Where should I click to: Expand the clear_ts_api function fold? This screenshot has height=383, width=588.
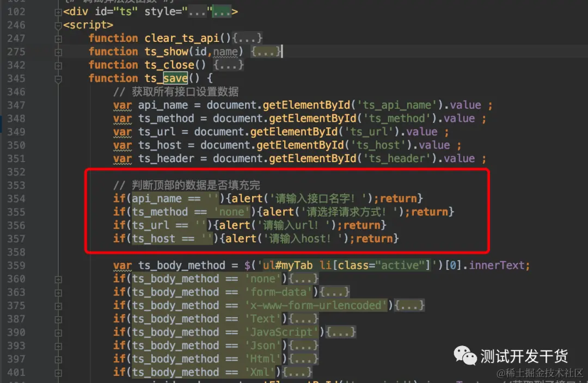click(58, 39)
